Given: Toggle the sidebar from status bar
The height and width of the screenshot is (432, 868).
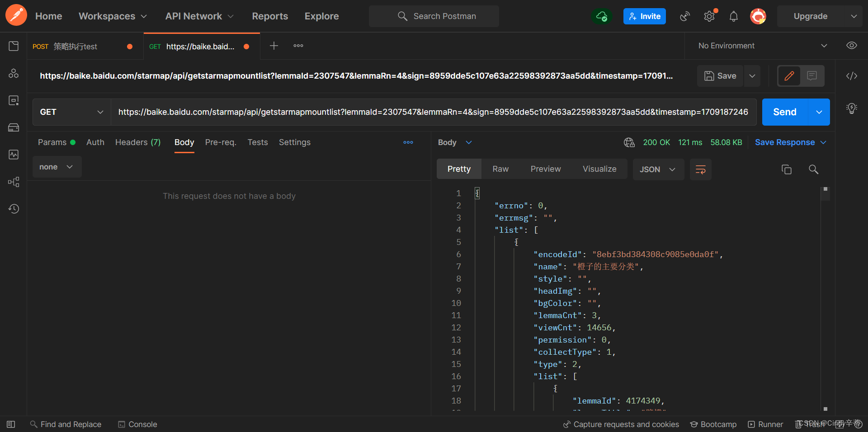Looking at the screenshot, I should coord(11,424).
